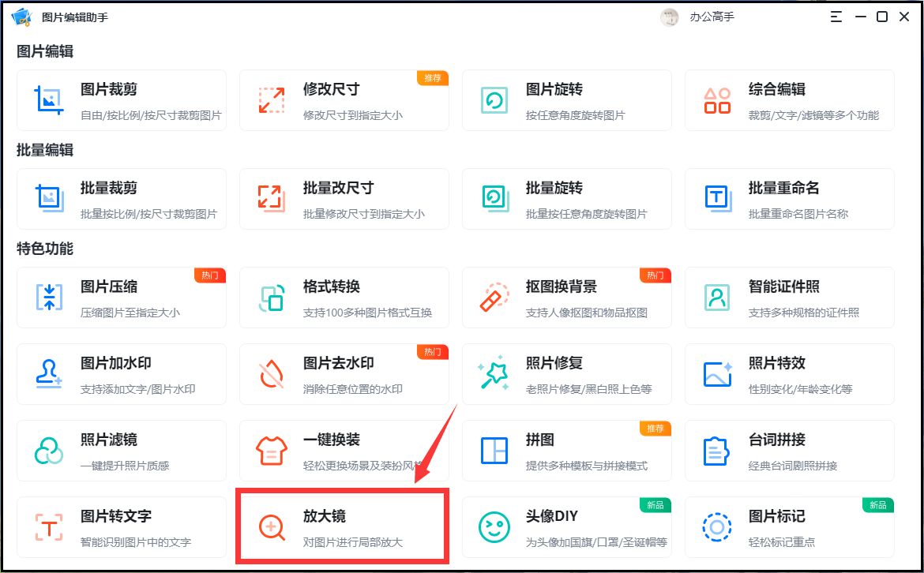The width and height of the screenshot is (924, 573).
Task: Open the 图片裁剪 crop tool
Action: pyautogui.click(x=118, y=100)
